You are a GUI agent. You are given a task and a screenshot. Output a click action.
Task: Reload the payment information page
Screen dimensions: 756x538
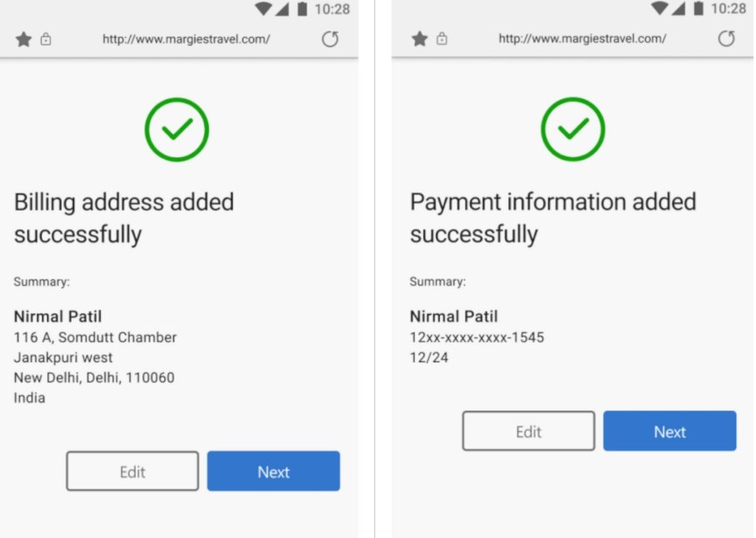726,38
